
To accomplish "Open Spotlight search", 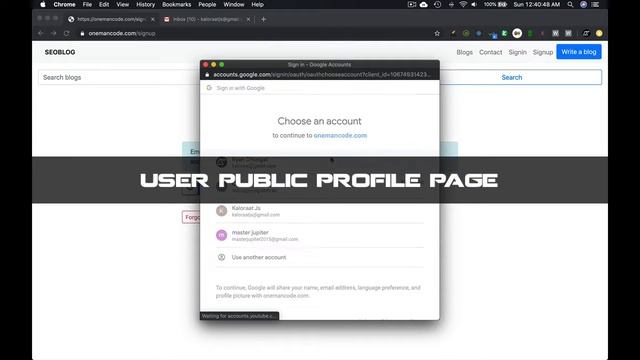I will pos(570,4).
